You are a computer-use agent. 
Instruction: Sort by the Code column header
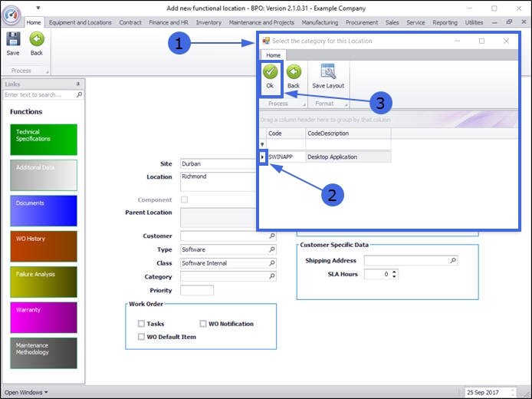point(286,134)
